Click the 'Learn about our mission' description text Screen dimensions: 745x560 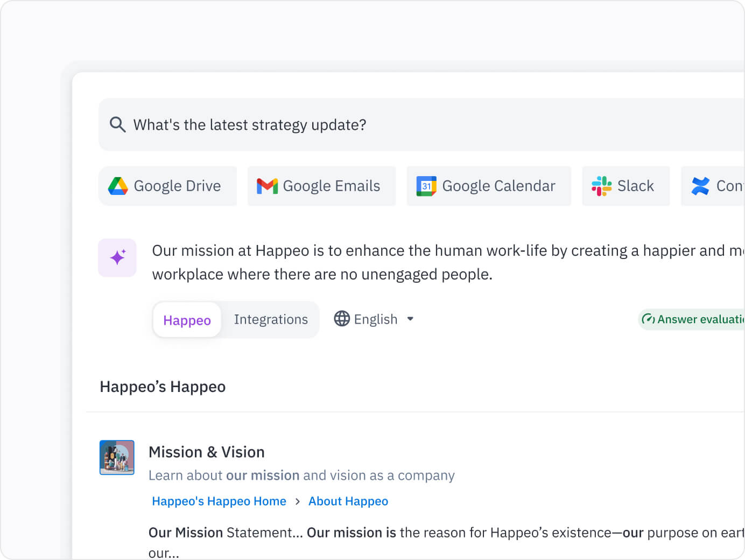(x=301, y=475)
